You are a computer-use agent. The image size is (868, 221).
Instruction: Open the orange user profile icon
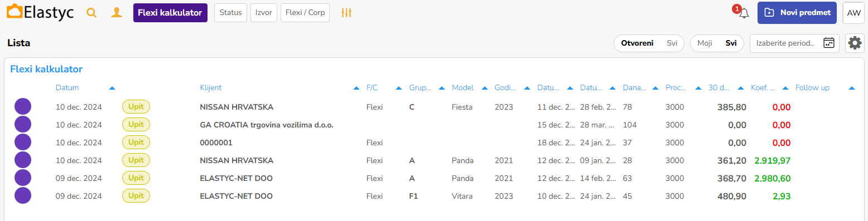(x=117, y=13)
